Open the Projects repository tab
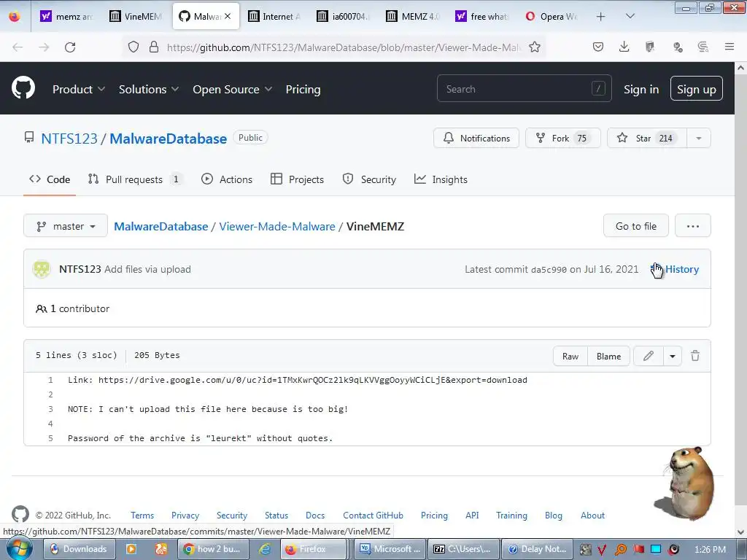Viewport: 747px width, 560px height. [x=298, y=179]
